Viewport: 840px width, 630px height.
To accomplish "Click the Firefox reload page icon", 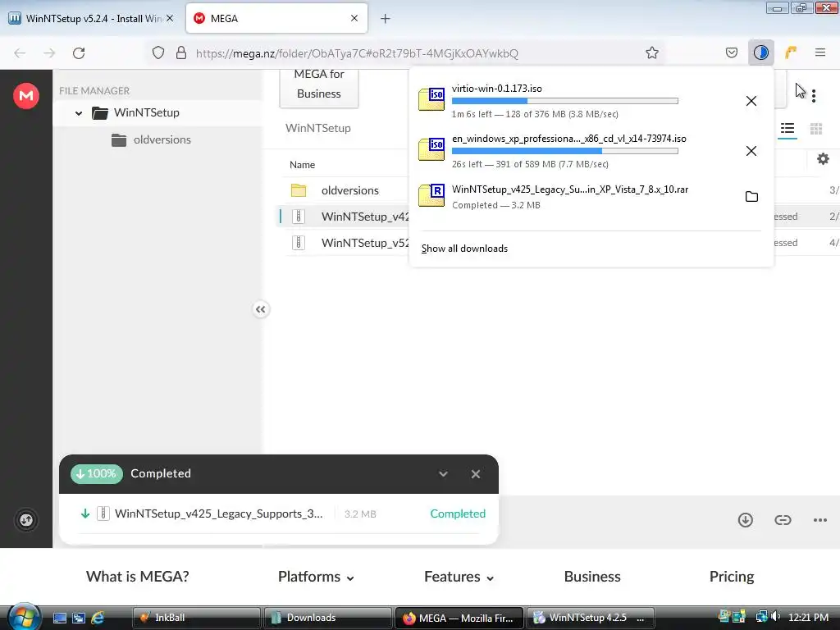I will point(79,53).
